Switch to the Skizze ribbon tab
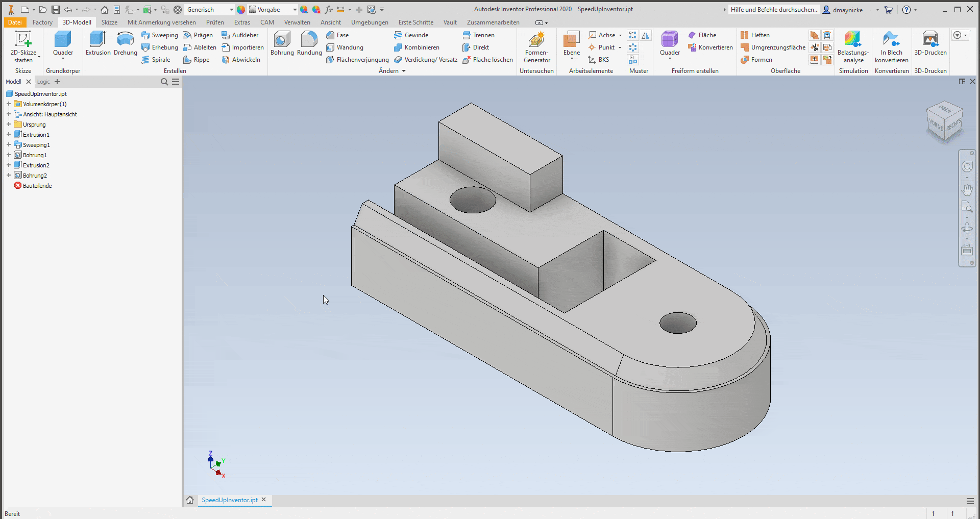The image size is (980, 519). point(109,22)
